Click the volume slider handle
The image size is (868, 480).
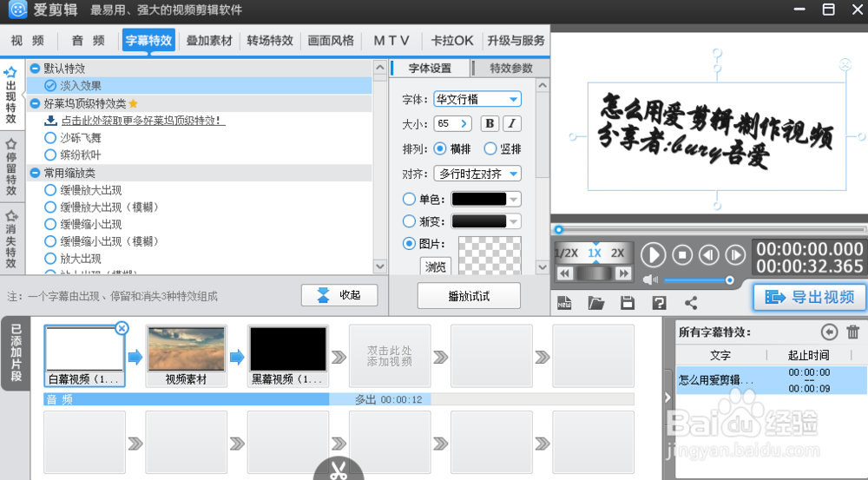pos(730,280)
